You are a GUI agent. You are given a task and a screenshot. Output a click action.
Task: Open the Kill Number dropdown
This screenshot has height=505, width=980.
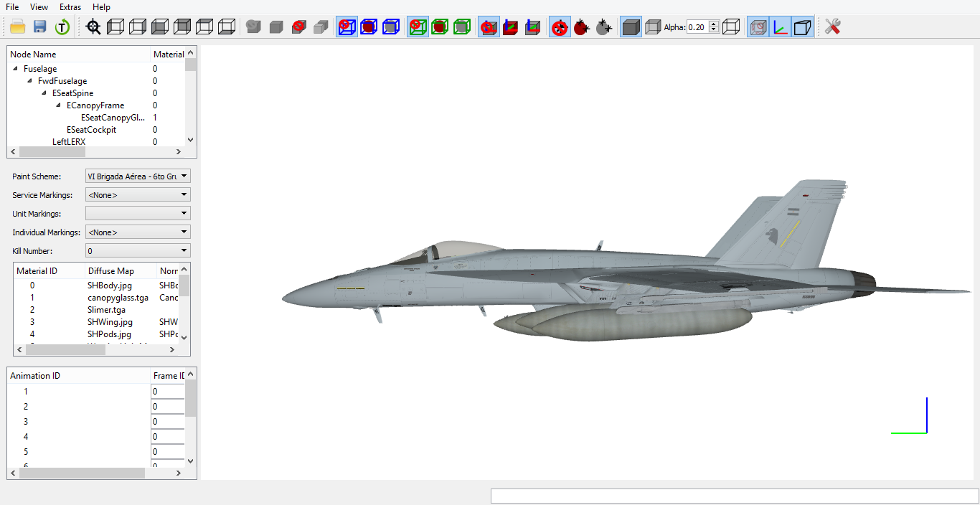(x=138, y=250)
